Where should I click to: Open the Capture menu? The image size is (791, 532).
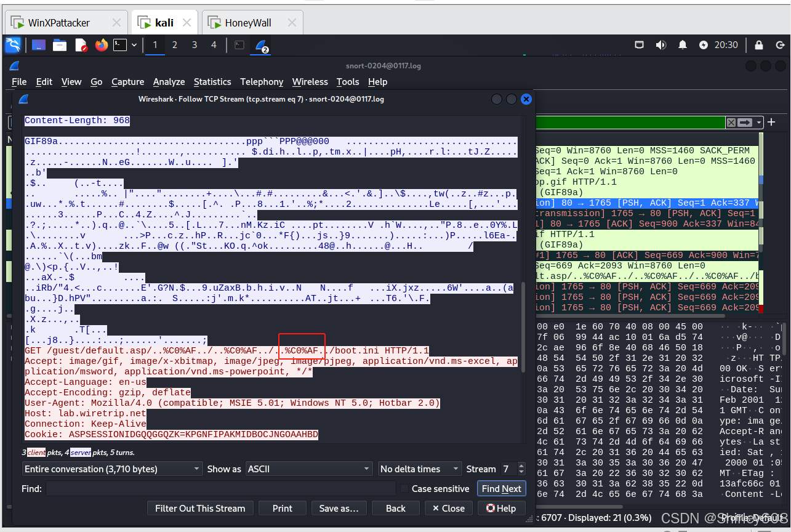tap(127, 81)
